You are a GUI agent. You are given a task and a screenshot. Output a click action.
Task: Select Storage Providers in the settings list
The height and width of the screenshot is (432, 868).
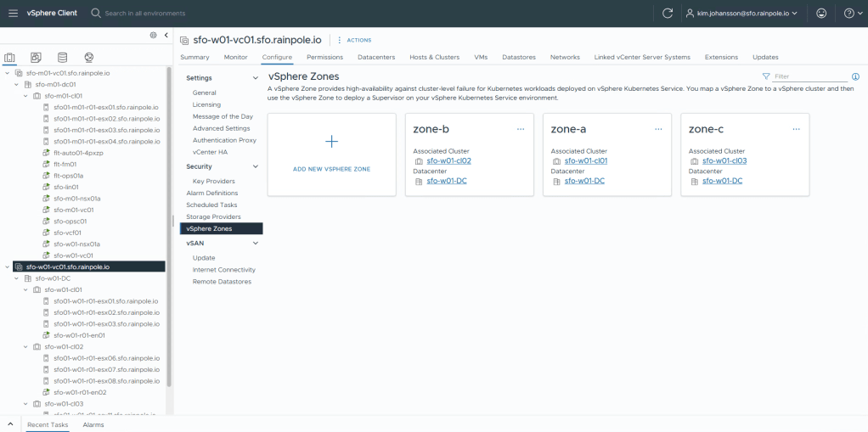coord(213,216)
